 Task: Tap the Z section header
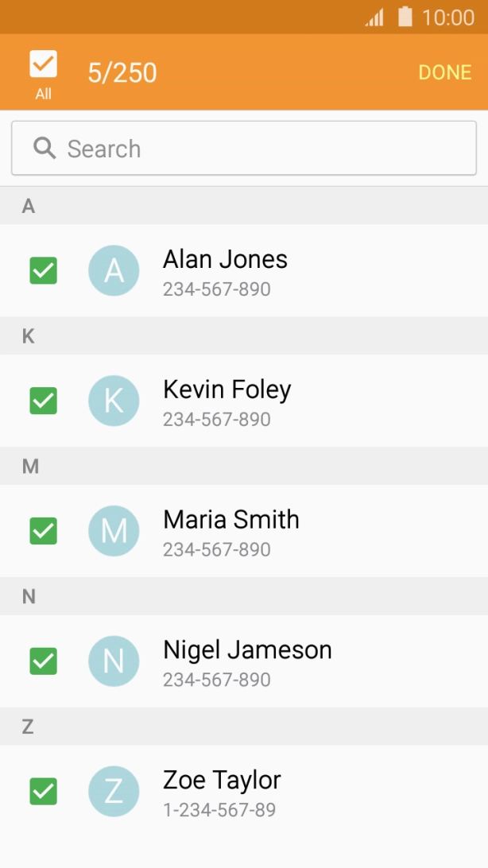pyautogui.click(x=28, y=727)
